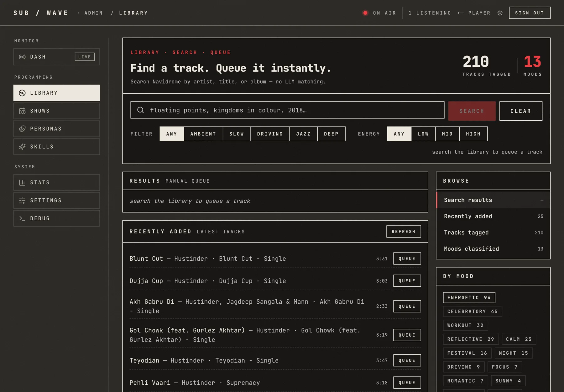
Task: Open the Shows section
Action: pyautogui.click(x=57, y=111)
